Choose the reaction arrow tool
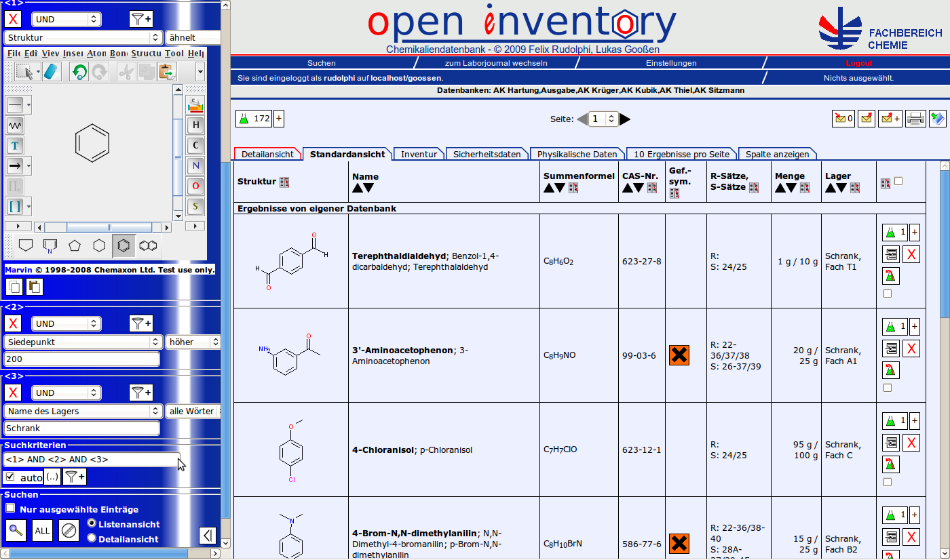The height and width of the screenshot is (560, 950). click(x=15, y=165)
